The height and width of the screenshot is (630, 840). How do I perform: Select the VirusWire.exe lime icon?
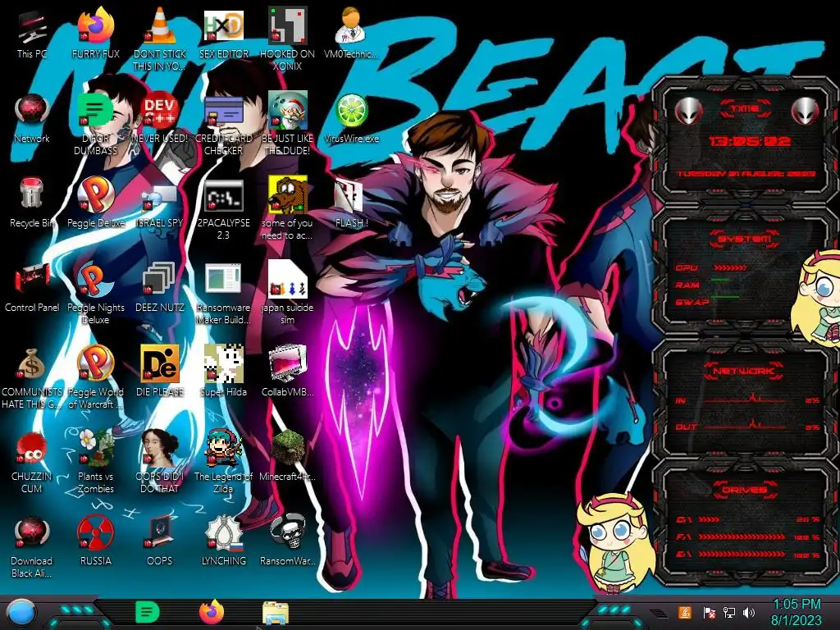[x=351, y=118]
